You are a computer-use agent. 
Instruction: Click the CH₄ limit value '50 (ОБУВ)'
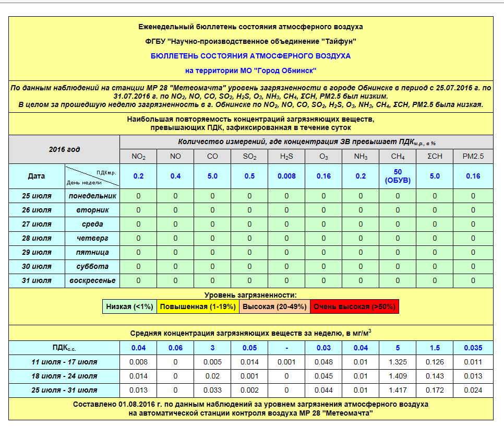pyautogui.click(x=398, y=176)
